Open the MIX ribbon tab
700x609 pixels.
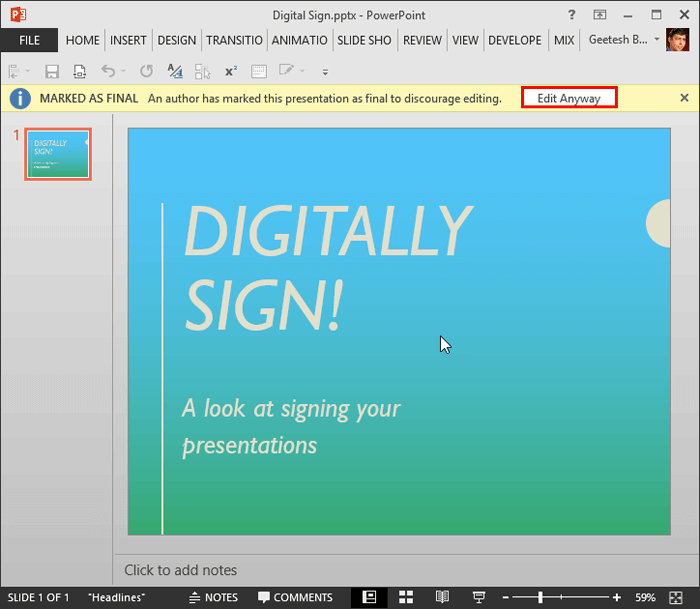(x=564, y=40)
